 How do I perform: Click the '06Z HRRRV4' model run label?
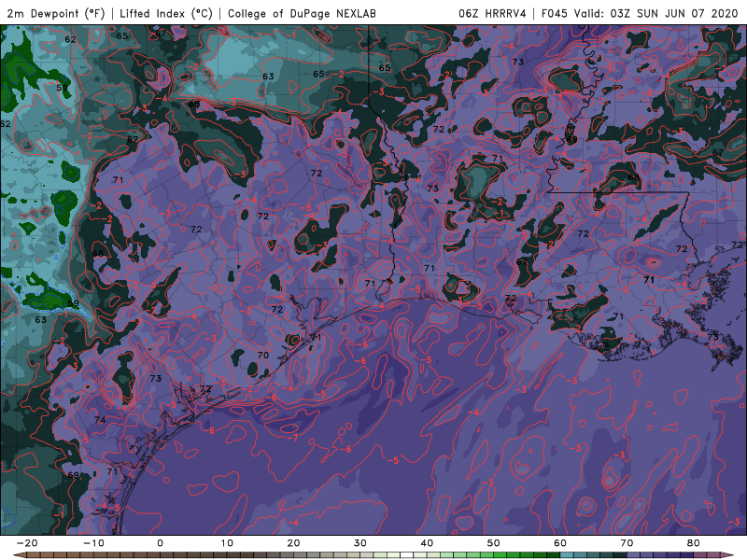click(x=492, y=14)
